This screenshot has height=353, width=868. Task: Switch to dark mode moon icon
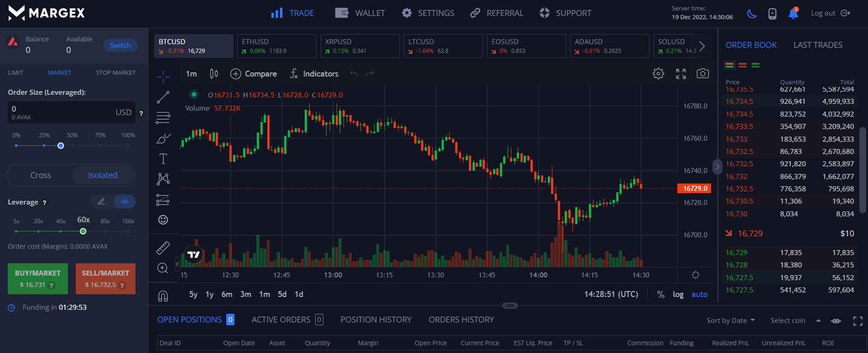pos(752,14)
